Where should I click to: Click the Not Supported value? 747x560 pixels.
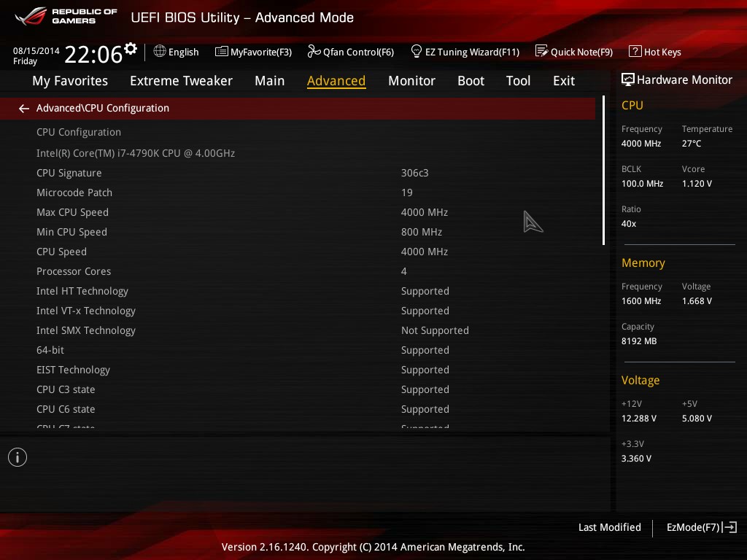(435, 330)
